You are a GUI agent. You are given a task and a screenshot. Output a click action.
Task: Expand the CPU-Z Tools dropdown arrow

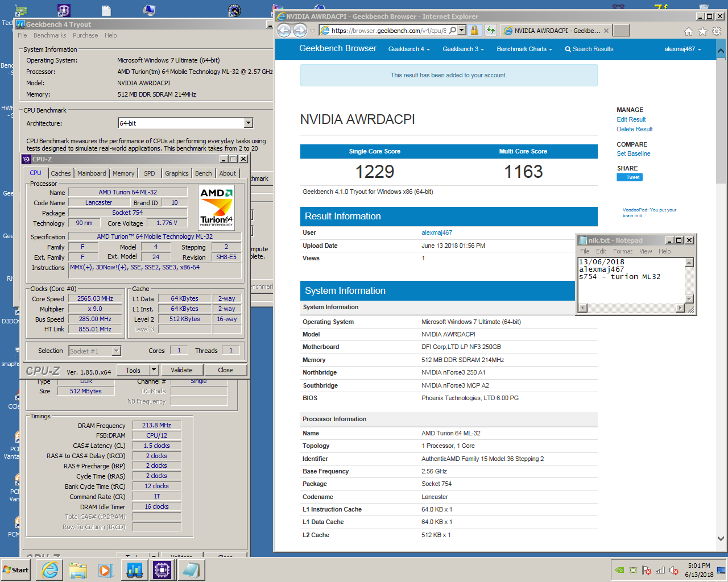(x=153, y=370)
